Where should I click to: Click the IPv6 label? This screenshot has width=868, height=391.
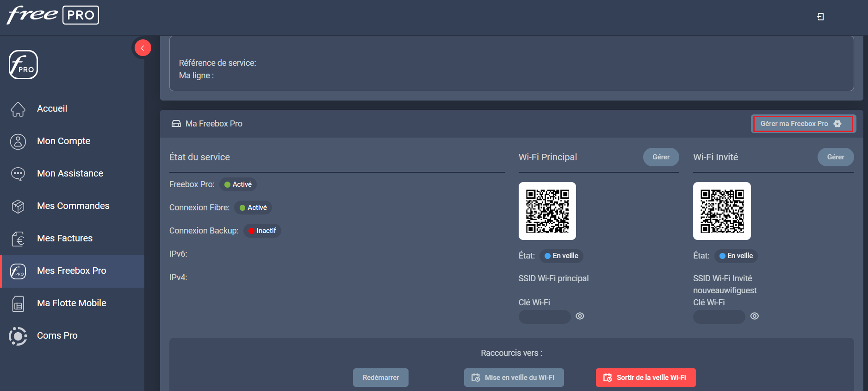(x=178, y=254)
